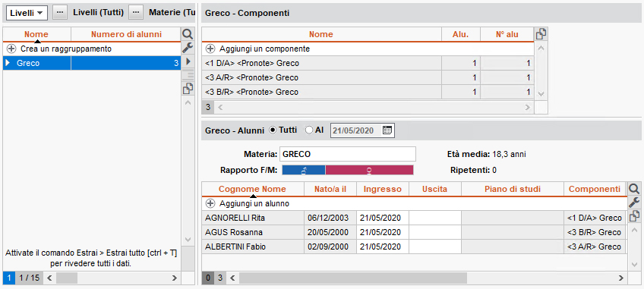Open the wrench settings icon in groupings list
Viewport: 644px width, 289px height.
188,48
